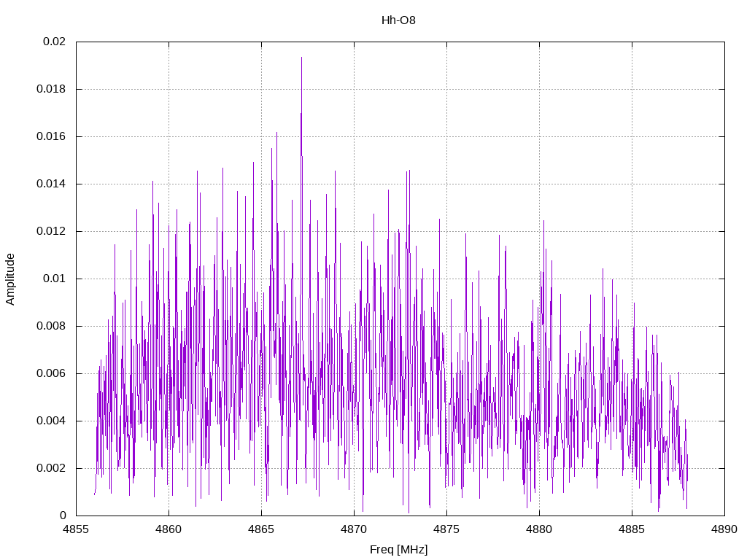Click the Amplitude y-axis label
Image resolution: width=747 pixels, height=560 pixels.
click(x=10, y=279)
